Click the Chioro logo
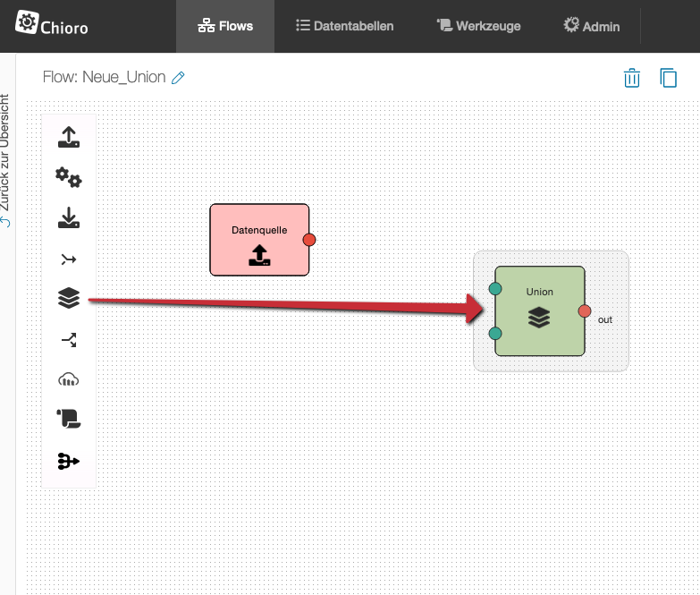This screenshot has width=700, height=595. coord(54,24)
